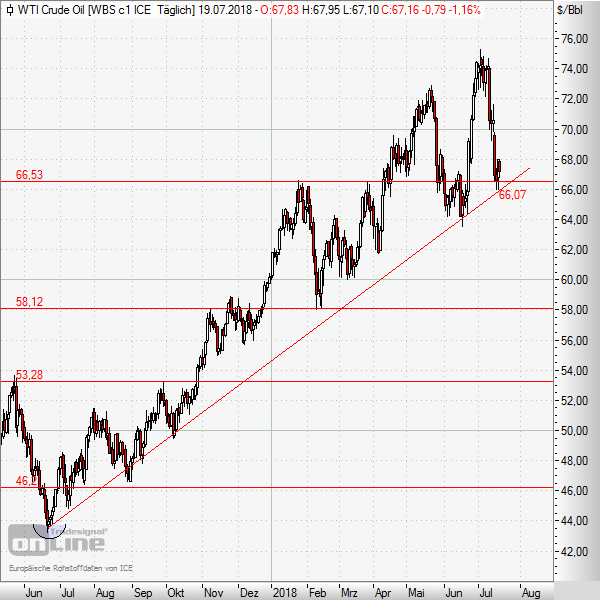Screen dimensions: 600x600
Task: Click the low value L:67,10
Action: click(x=360, y=10)
